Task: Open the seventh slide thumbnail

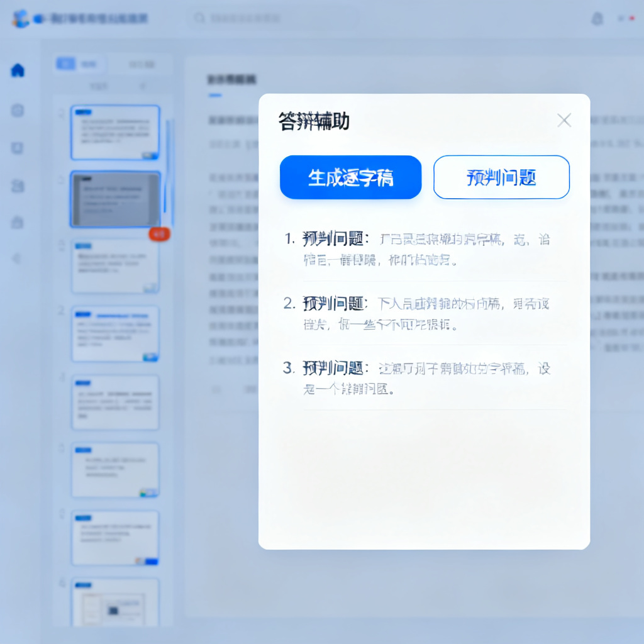Action: tap(115, 538)
